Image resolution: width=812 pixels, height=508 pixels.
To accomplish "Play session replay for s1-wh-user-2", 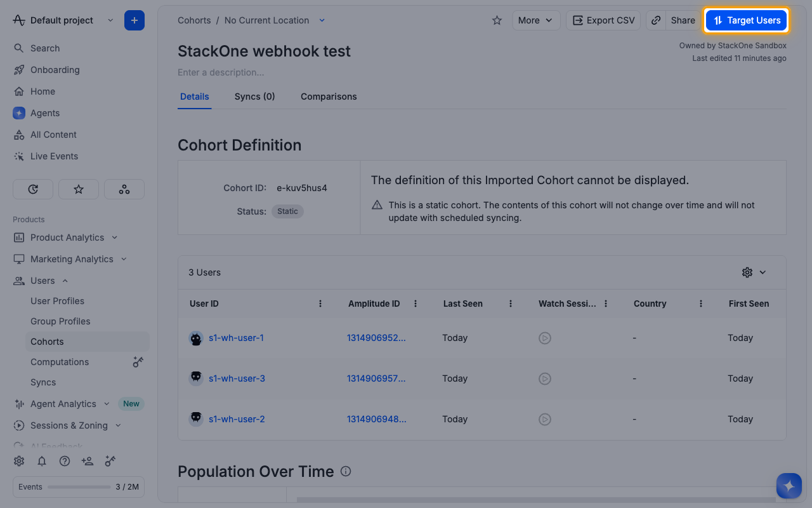I will point(545,419).
